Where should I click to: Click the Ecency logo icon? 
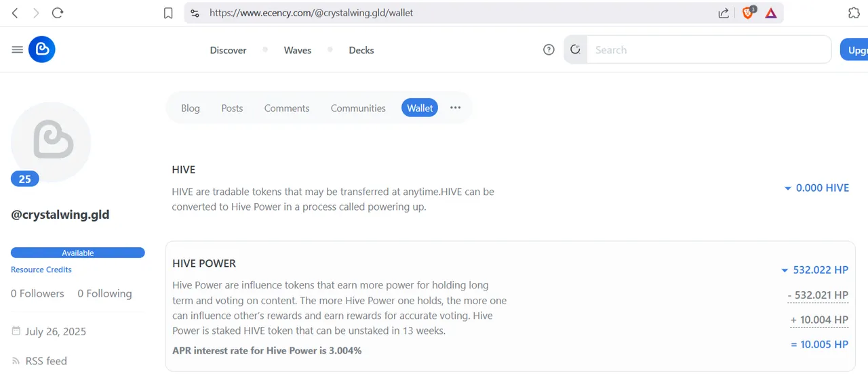coord(42,49)
